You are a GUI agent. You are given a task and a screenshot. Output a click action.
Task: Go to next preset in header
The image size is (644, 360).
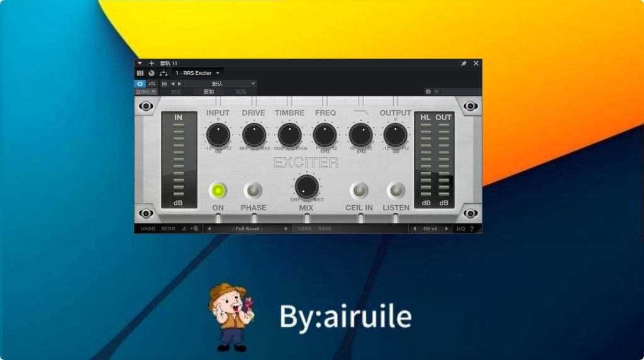(x=179, y=84)
